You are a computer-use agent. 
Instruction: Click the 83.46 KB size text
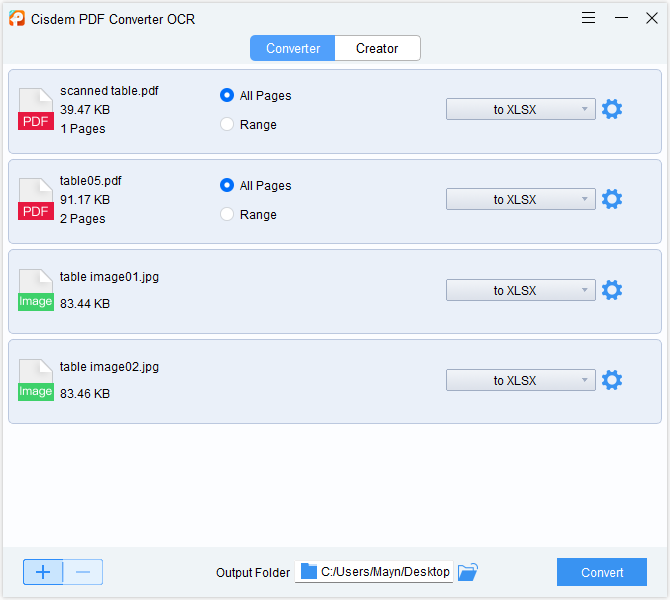click(x=85, y=394)
